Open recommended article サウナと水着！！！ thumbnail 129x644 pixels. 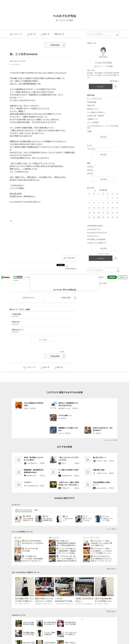pos(53,418)
